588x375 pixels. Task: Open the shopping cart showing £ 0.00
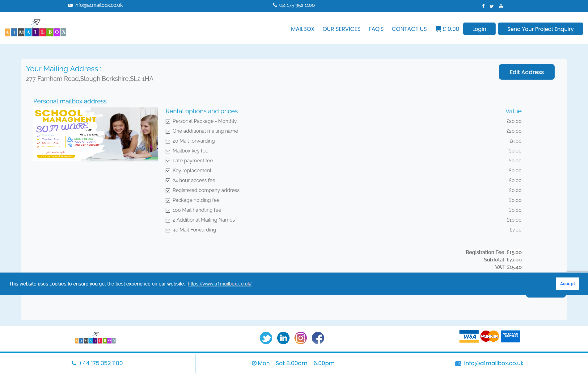[x=447, y=29]
